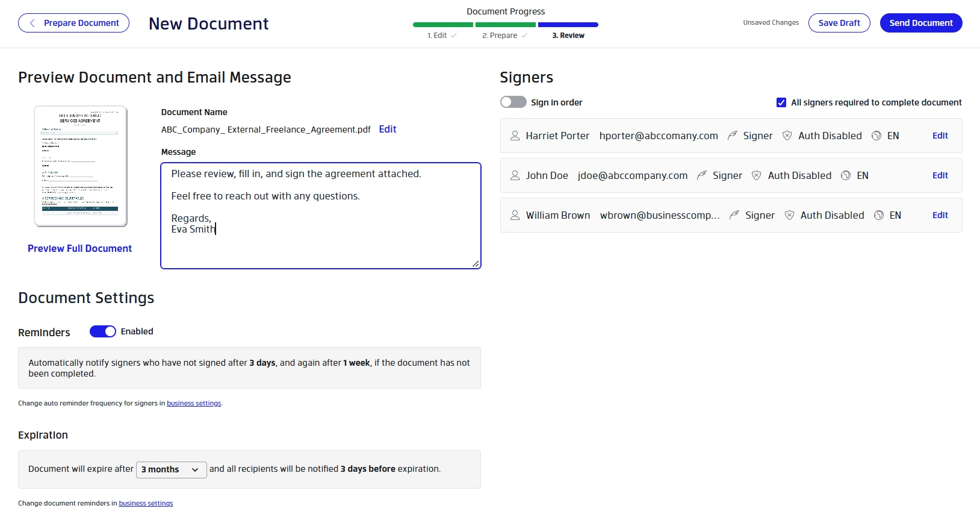Viewport: 980px width, 526px height.
Task: Click the back chevron in Prepare Document button
Action: click(33, 23)
